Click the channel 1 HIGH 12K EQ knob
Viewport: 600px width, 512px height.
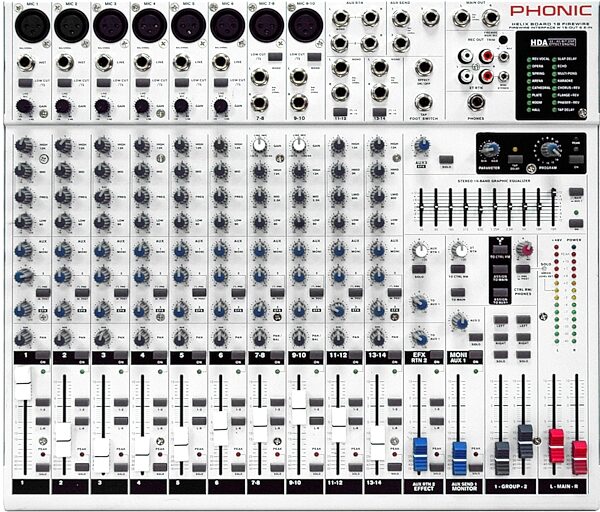pos(24,146)
